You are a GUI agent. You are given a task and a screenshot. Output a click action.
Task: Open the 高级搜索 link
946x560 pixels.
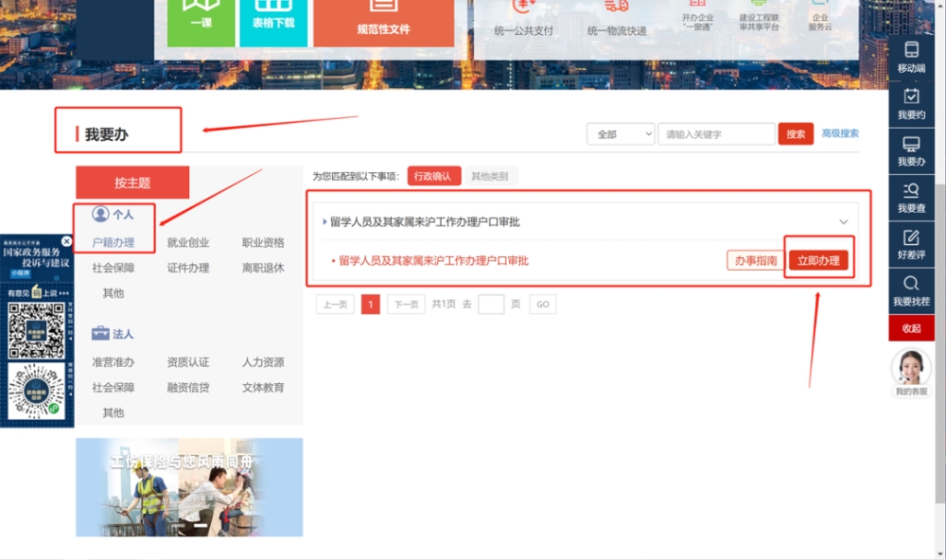pos(840,133)
